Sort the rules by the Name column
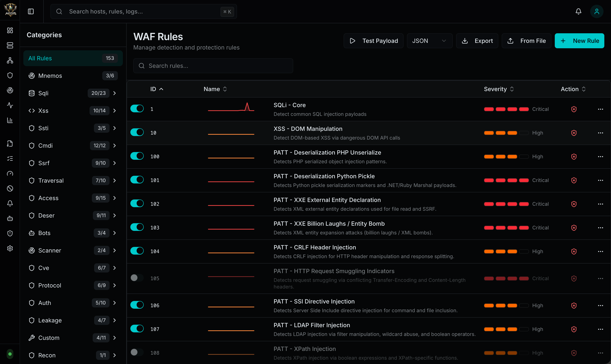Screen dimensions: 611x364 click(215, 89)
